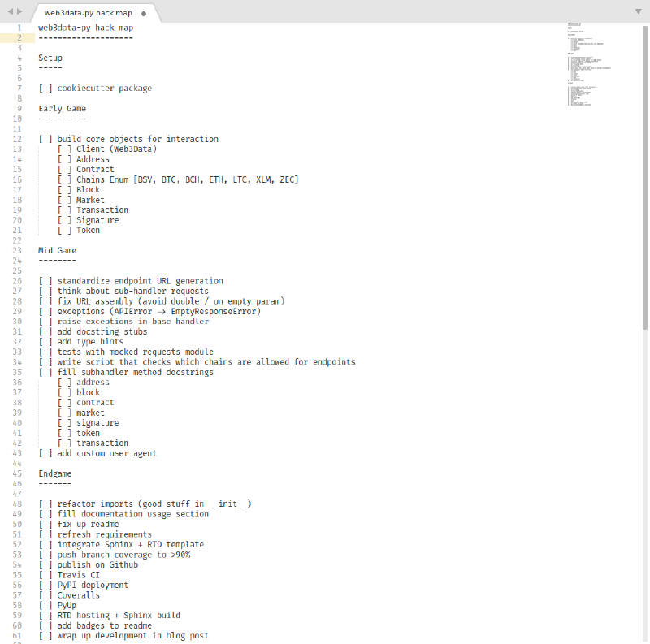Screen dimensions: 650x644
Task: Check the PyPI deployment box
Action: click(45, 586)
